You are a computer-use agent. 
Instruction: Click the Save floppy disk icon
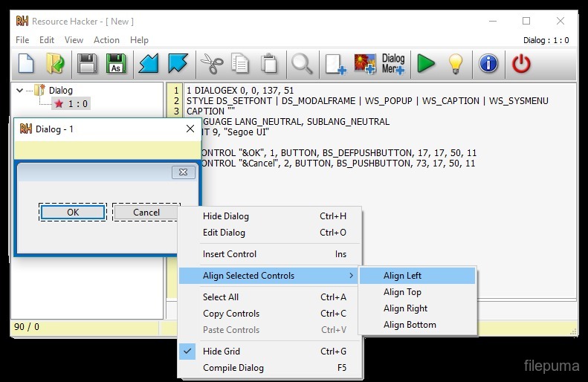(x=88, y=64)
